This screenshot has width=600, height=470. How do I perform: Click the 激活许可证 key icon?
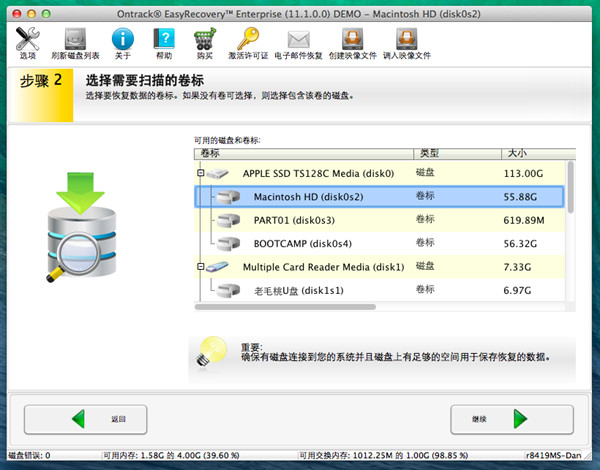(x=248, y=41)
